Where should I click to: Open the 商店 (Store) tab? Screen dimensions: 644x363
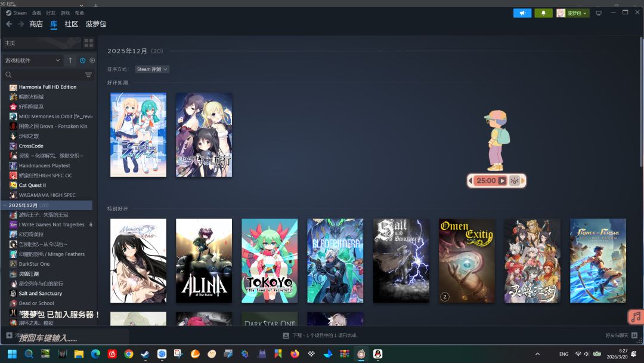36,24
